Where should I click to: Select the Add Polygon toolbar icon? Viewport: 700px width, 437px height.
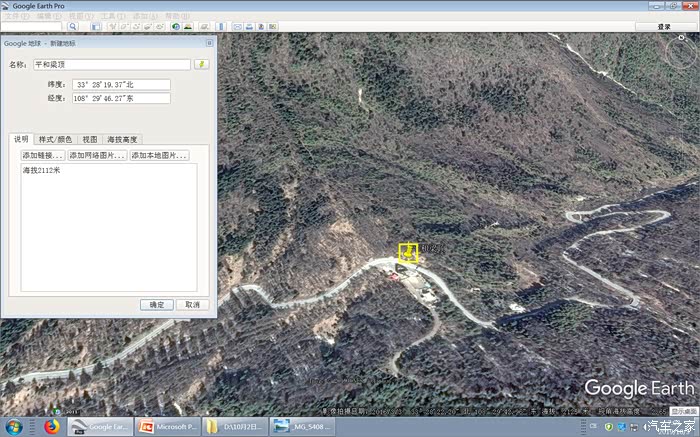(125, 26)
